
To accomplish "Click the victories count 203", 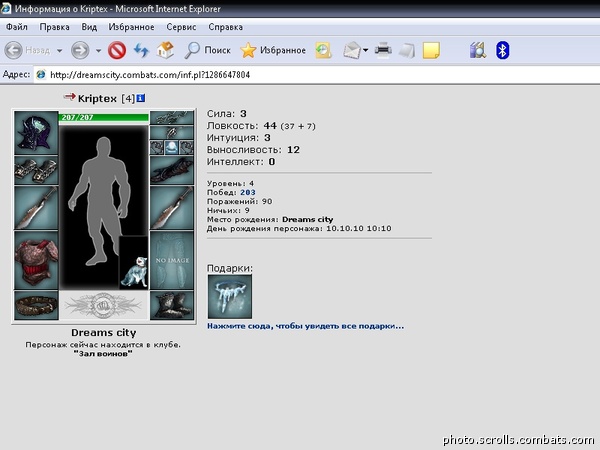I will tap(248, 192).
